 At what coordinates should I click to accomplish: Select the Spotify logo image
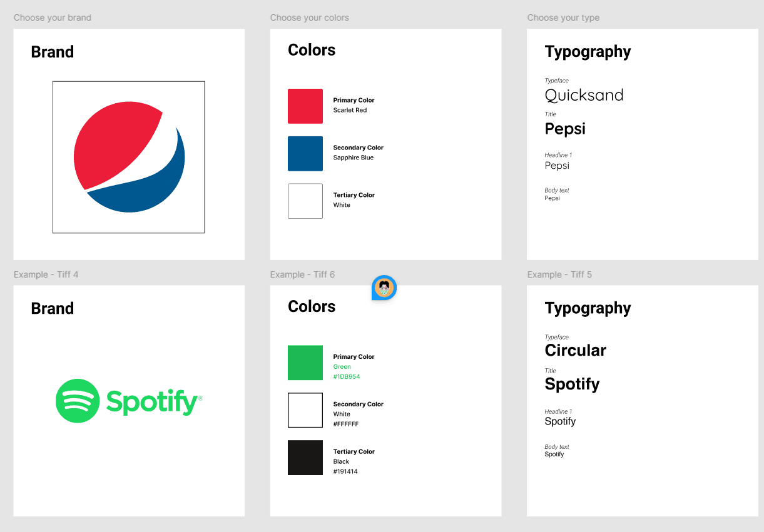[129, 401]
